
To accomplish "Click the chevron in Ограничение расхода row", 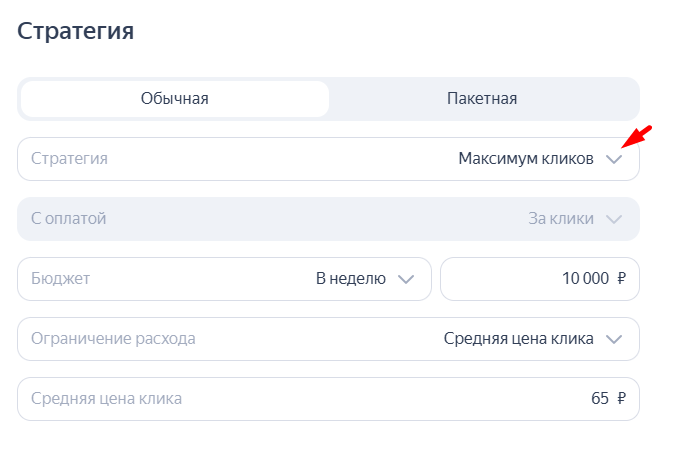I will click(614, 339).
